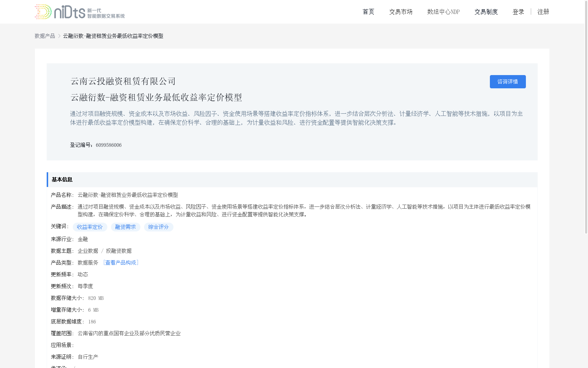
Task: Go to 交易市场 in the navigation
Action: 401,12
